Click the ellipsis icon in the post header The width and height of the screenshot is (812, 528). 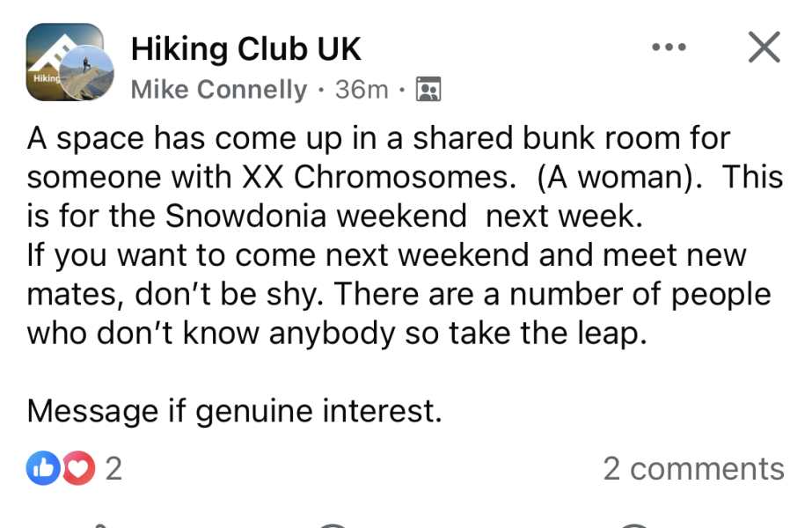669,48
